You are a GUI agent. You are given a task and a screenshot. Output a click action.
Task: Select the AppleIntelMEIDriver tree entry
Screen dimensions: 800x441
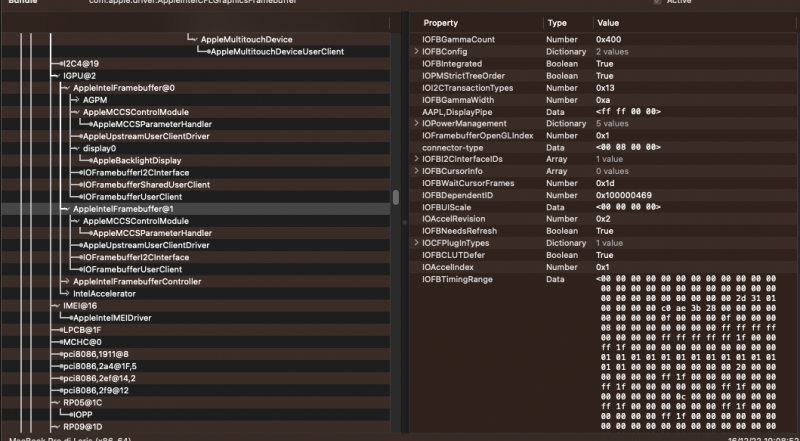[x=112, y=317]
